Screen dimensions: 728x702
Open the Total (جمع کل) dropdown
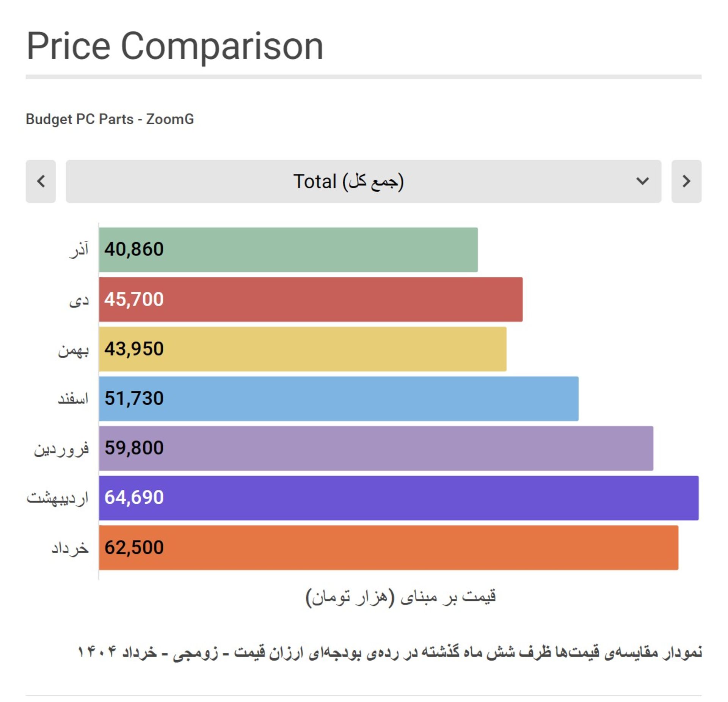point(363,181)
